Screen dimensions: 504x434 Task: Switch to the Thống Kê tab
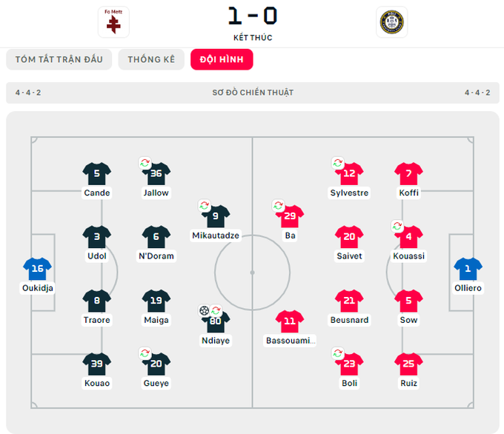click(x=151, y=59)
